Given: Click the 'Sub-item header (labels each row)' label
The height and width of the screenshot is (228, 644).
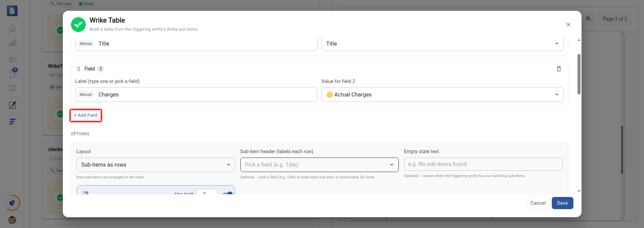Looking at the screenshot, I should 277,151.
